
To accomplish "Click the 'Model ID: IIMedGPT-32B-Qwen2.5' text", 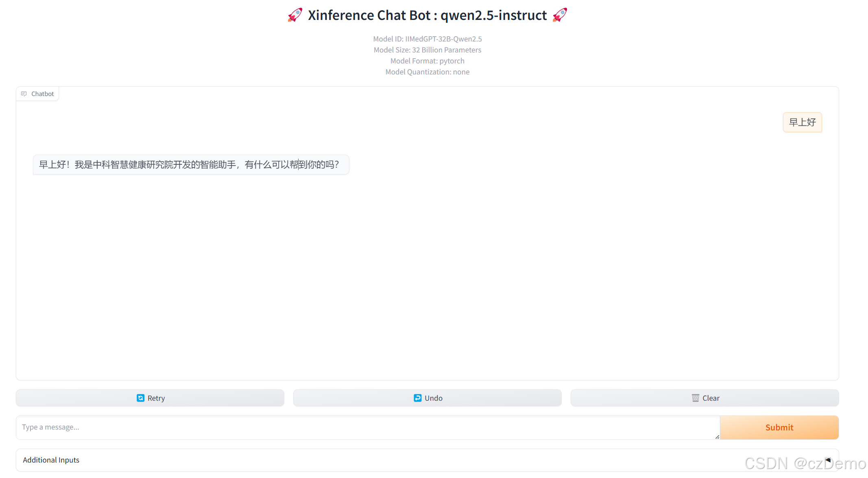I will (427, 39).
